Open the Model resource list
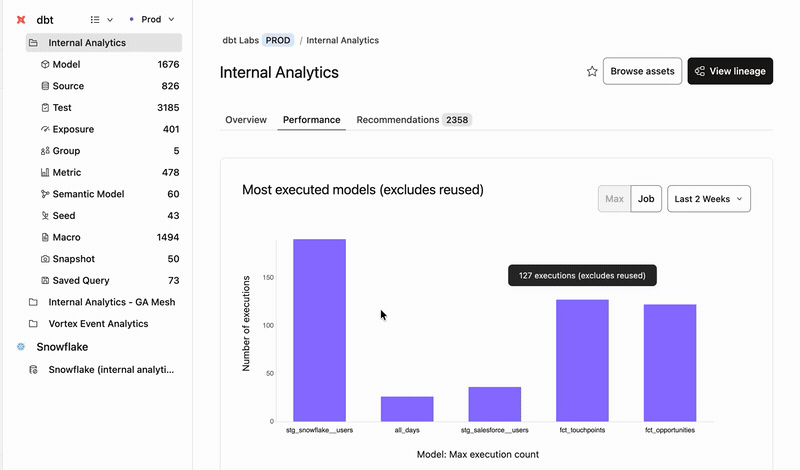Screen dimensions: 800x470 click(x=110, y=64)
